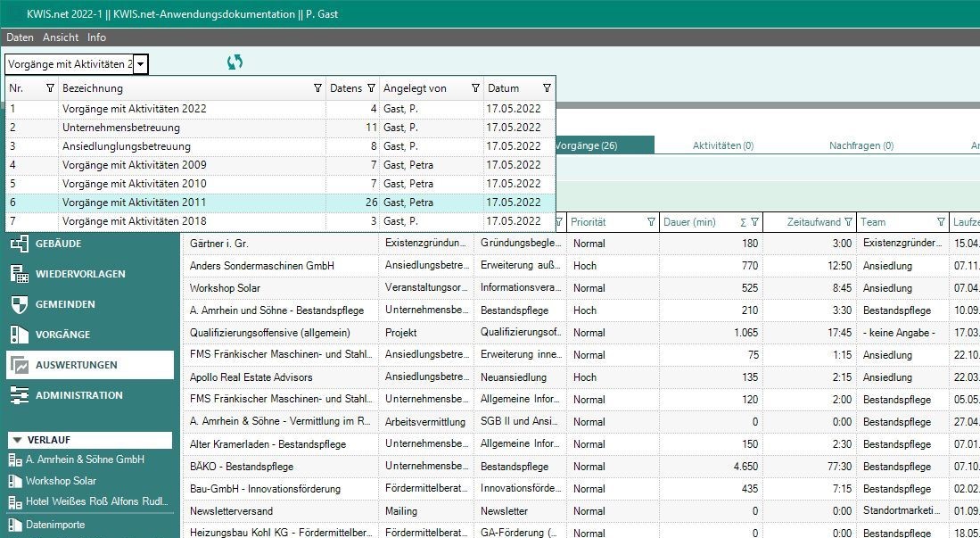Select Anders Sondermaschinen GmbH row
Viewport: 980px width, 538px height.
[581, 266]
